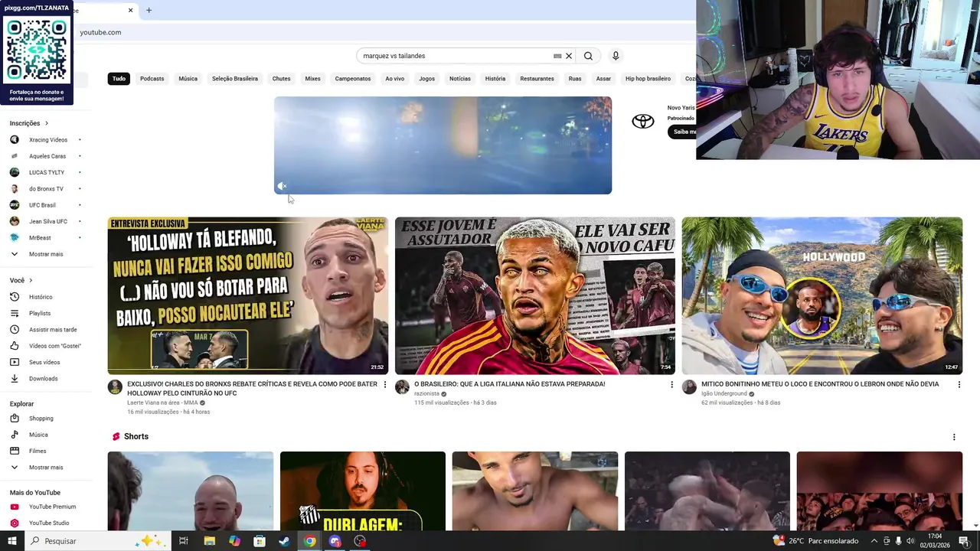Select the Hip hop brasileiro chip
This screenshot has height=551, width=980.
click(x=648, y=79)
